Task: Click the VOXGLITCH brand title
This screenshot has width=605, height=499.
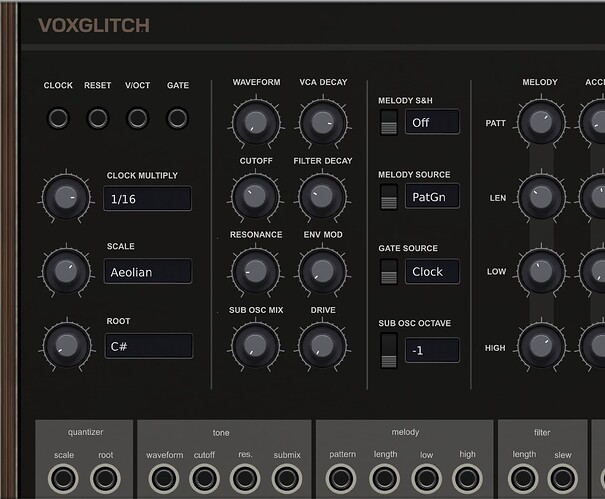Action: (93, 26)
